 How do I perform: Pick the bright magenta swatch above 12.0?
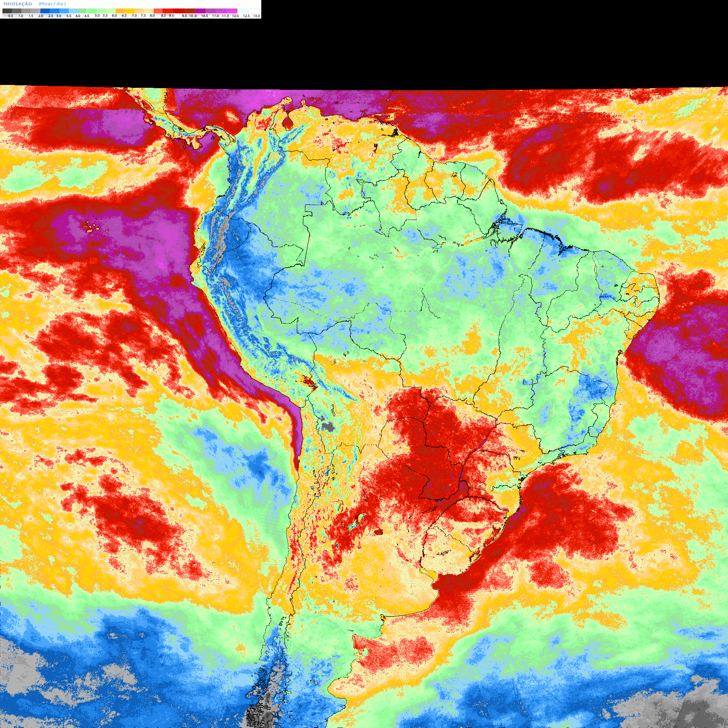[x=232, y=11]
